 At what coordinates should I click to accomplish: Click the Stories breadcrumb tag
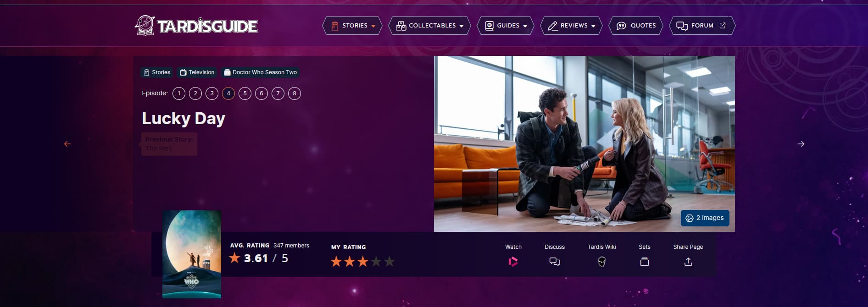coord(157,72)
